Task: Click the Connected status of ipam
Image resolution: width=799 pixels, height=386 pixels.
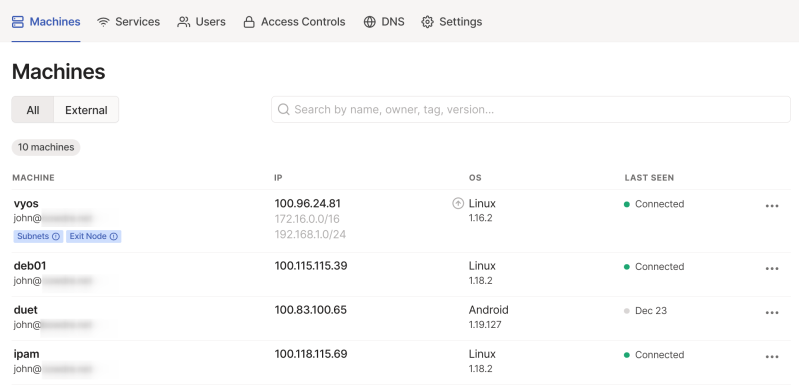Action: coord(654,355)
